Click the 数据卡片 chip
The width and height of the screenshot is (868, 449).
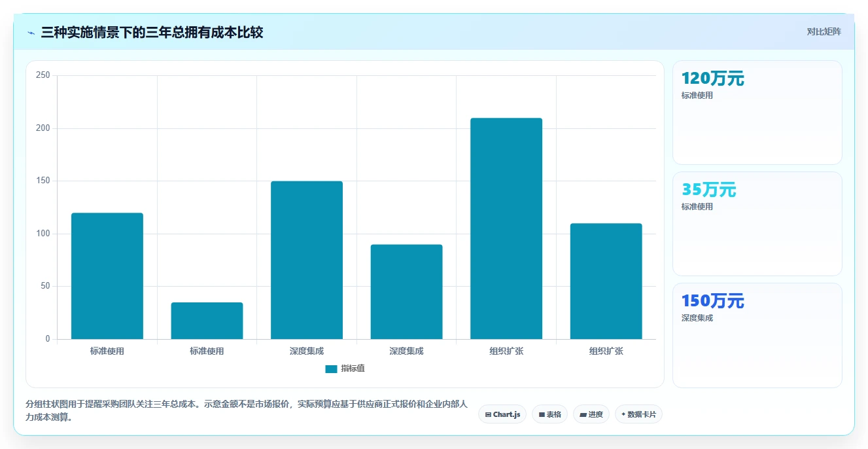(x=638, y=414)
